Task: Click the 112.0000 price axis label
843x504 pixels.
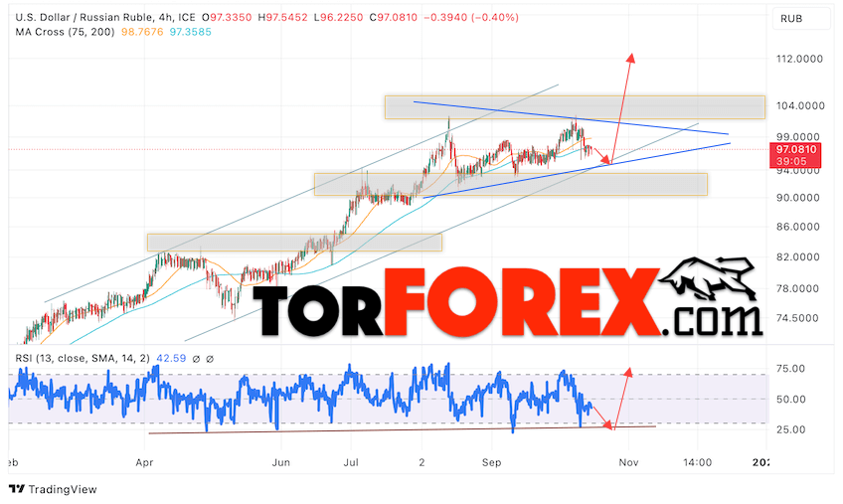Action: pyautogui.click(x=799, y=59)
